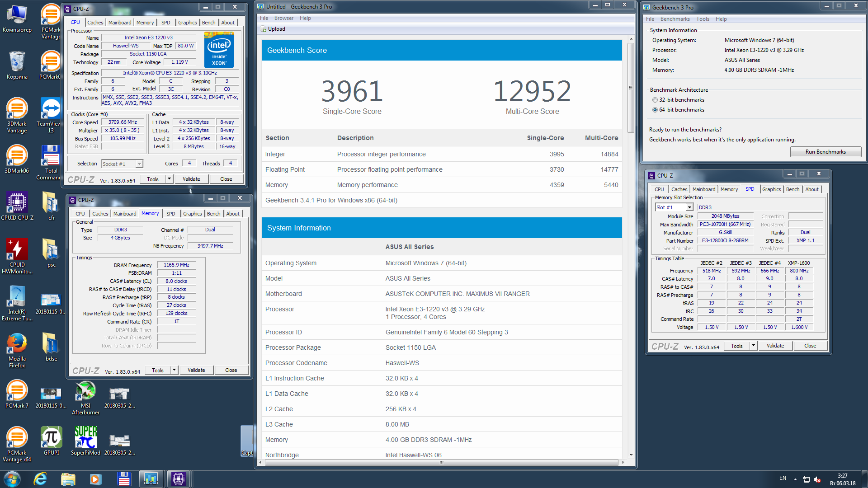This screenshot has width=868, height=488.
Task: Switch to Caches tab in top-left CPU-Z
Action: (x=95, y=23)
